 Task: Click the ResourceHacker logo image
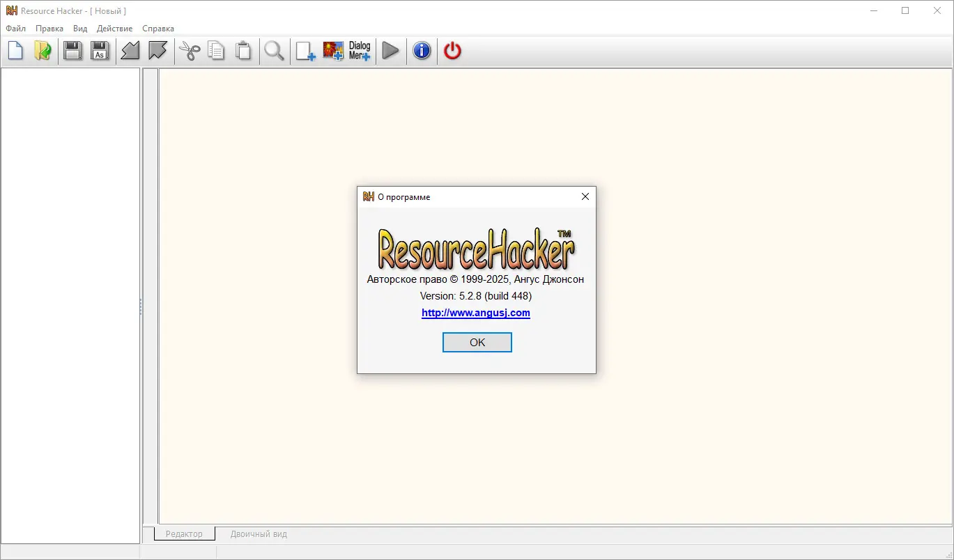(477, 249)
